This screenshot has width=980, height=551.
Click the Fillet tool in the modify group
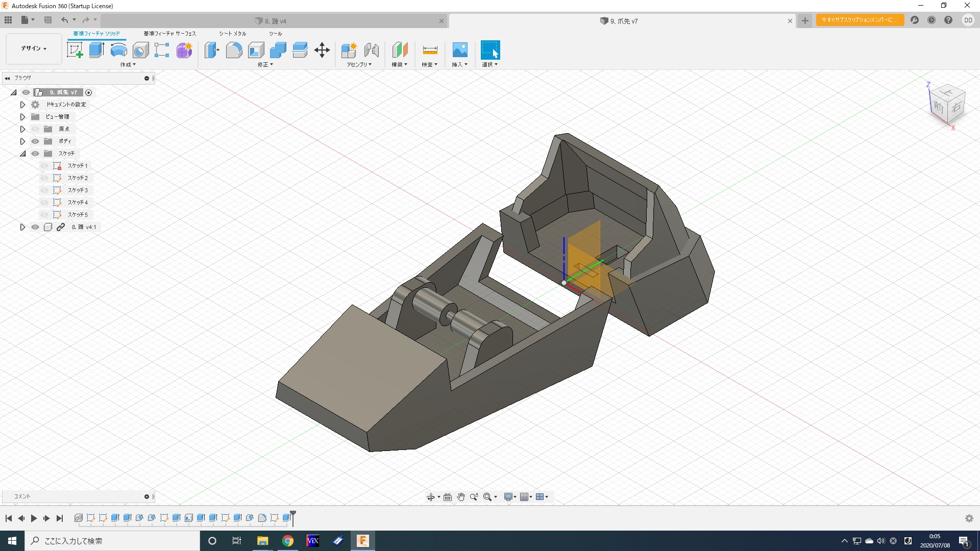point(234,50)
